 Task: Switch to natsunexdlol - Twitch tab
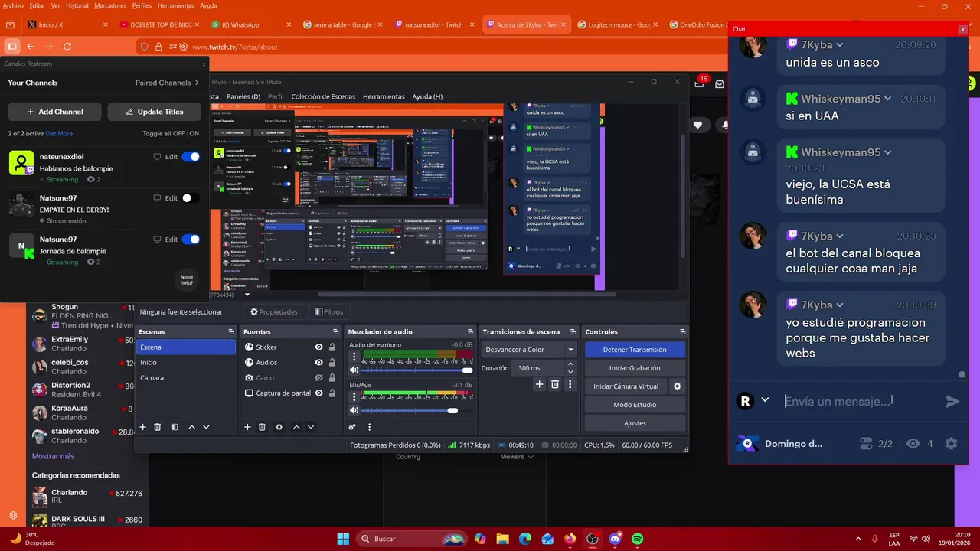pyautogui.click(x=434, y=24)
